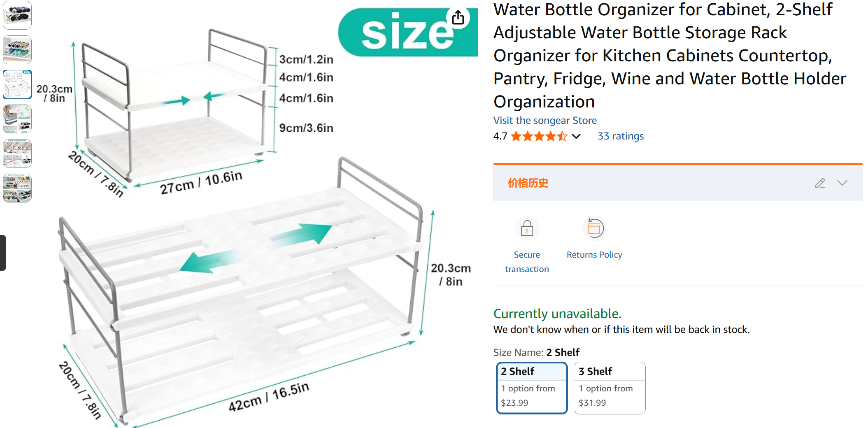The image size is (868, 428).
Task: Click the edit pencil icon in price history bar
Action: pos(819,183)
